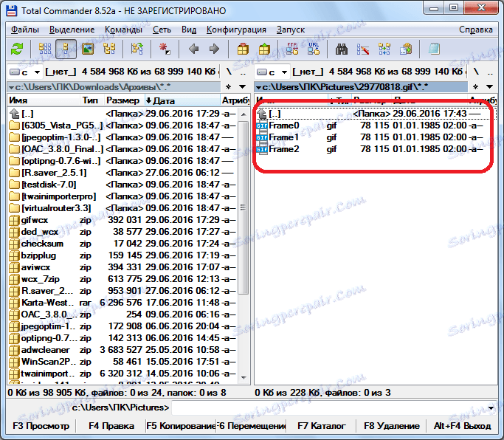Expand right panel directory history arrow
The image size is (504, 440).
489,87
